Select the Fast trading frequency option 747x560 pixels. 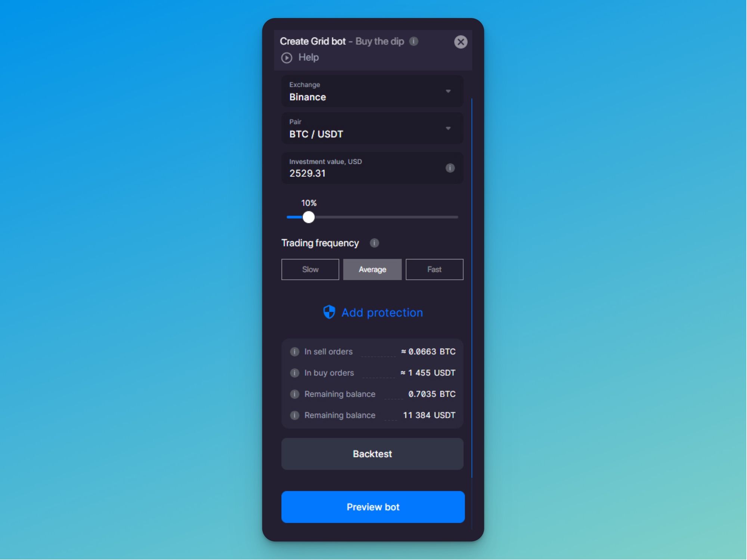(434, 270)
